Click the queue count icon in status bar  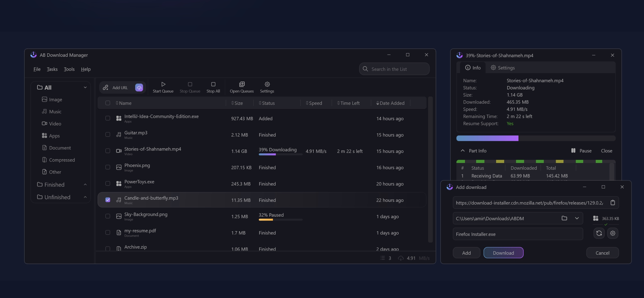382,258
